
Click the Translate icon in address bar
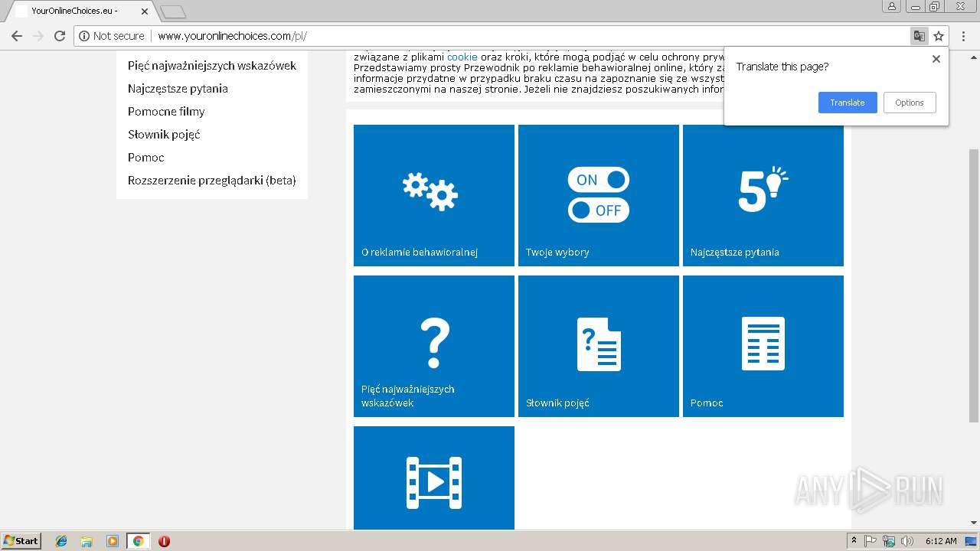(919, 36)
